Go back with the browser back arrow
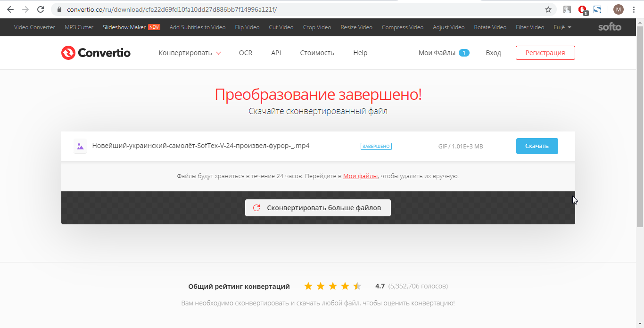The width and height of the screenshot is (644, 328). tap(10, 9)
